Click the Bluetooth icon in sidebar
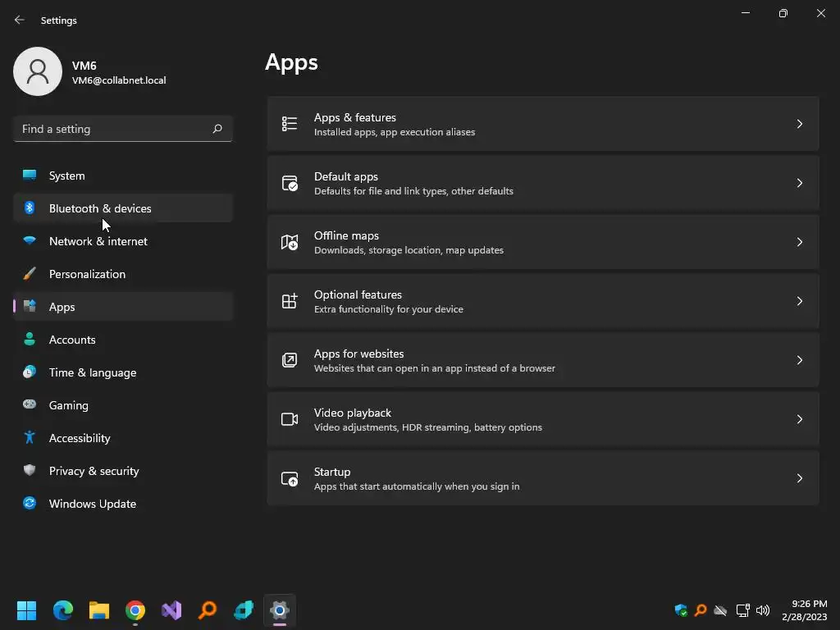 [x=30, y=208]
